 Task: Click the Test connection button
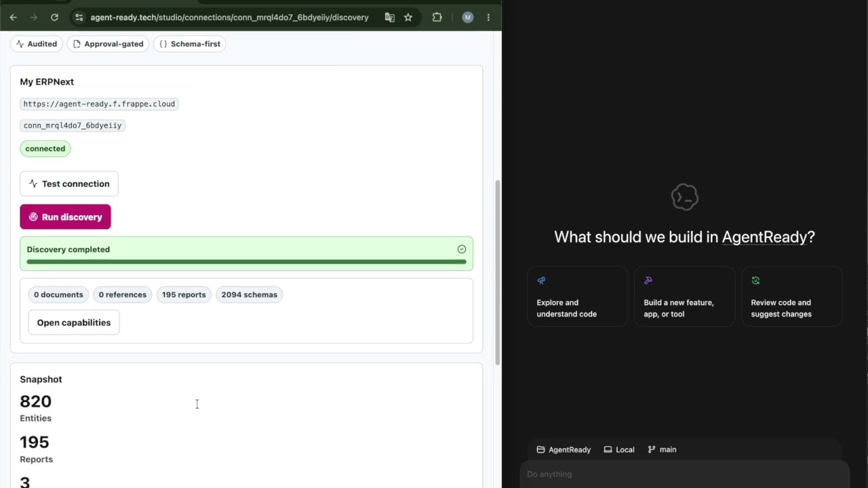(x=69, y=184)
